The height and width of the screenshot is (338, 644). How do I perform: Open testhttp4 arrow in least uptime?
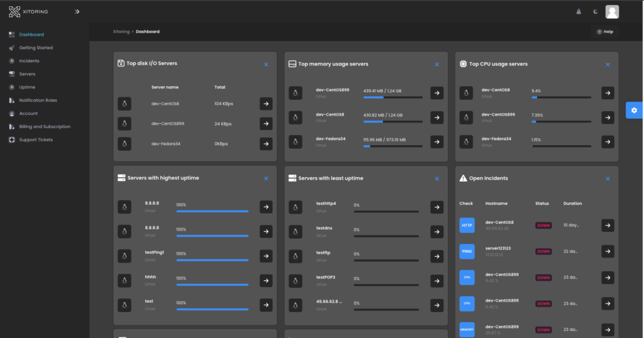[x=437, y=207]
